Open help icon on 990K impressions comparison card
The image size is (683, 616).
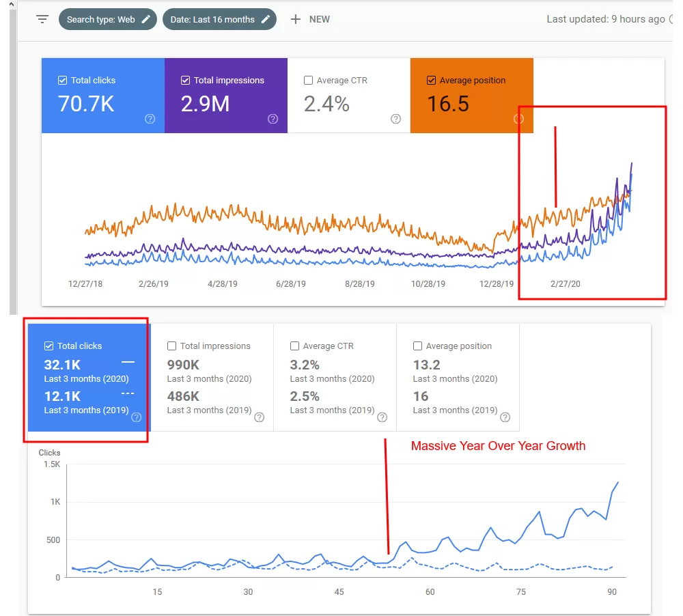click(259, 417)
